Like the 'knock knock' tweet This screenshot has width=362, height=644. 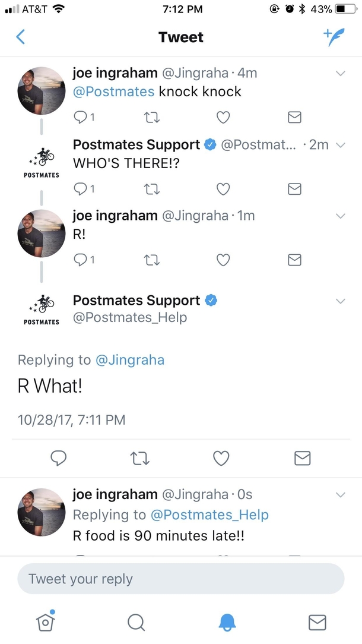coord(223,118)
